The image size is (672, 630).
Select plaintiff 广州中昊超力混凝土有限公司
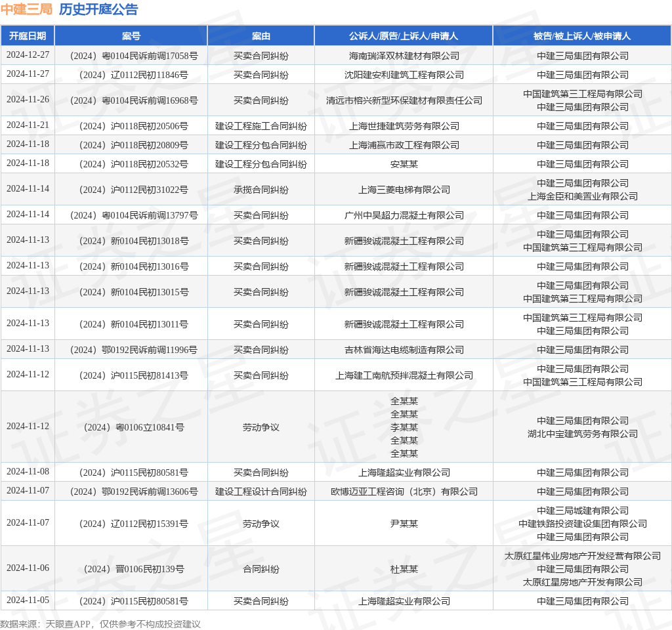point(404,215)
